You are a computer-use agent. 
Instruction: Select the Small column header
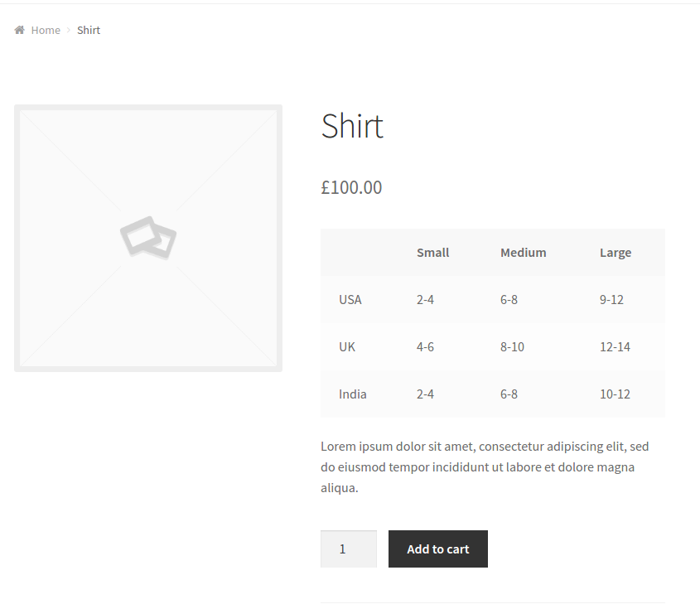tap(432, 253)
